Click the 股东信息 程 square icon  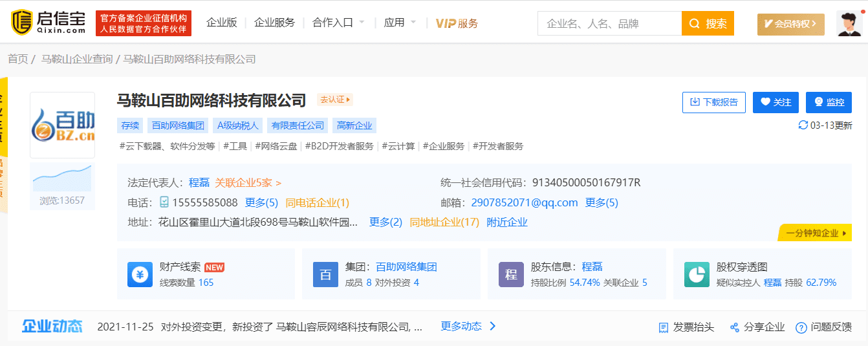[x=511, y=274]
